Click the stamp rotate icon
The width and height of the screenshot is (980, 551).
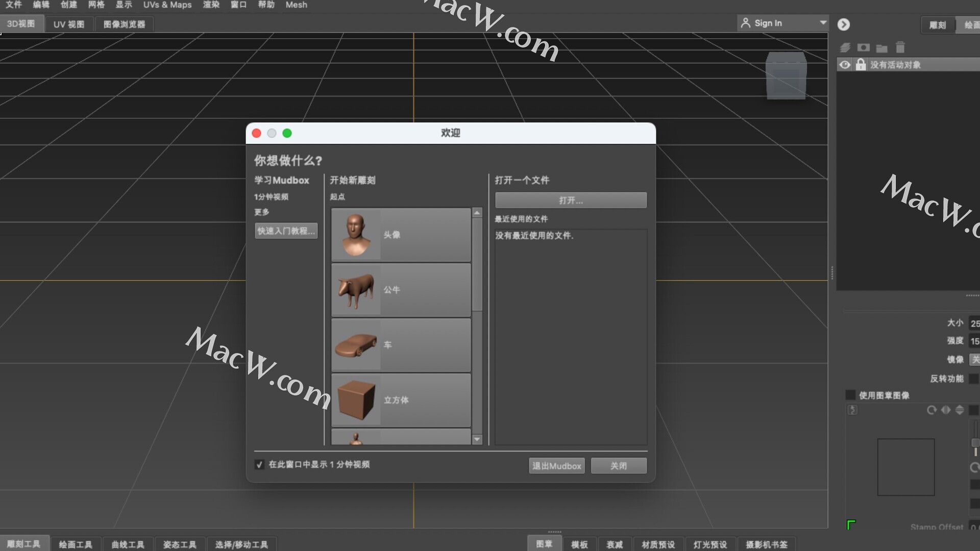coord(932,410)
